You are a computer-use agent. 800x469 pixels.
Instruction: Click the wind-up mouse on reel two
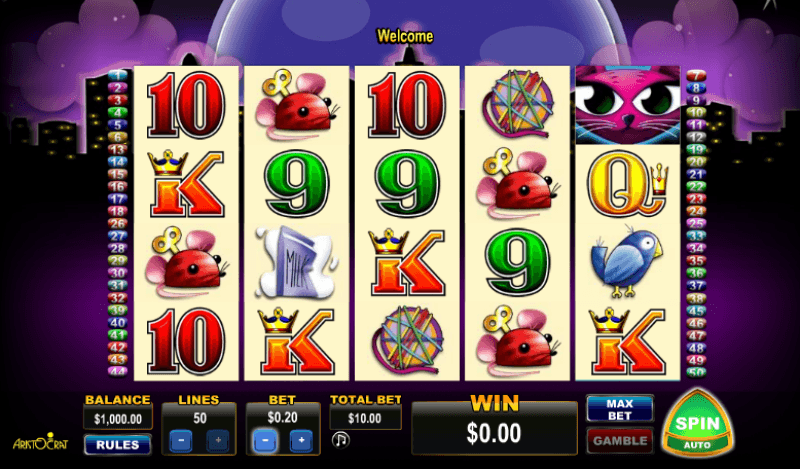(297, 106)
